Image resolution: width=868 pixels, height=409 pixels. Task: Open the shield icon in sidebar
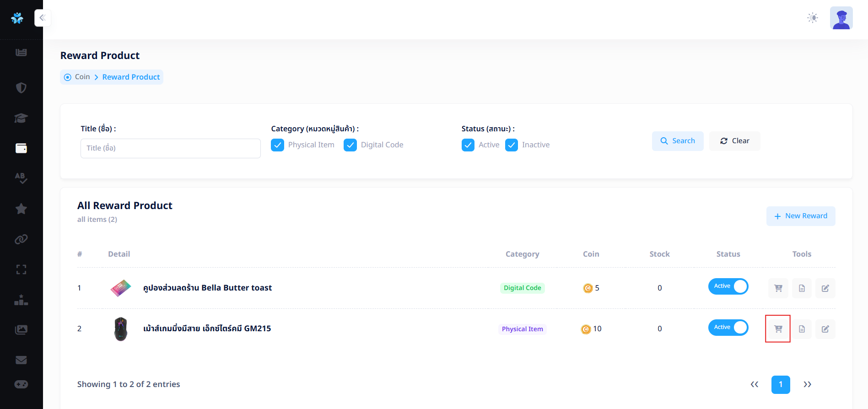[x=21, y=88]
